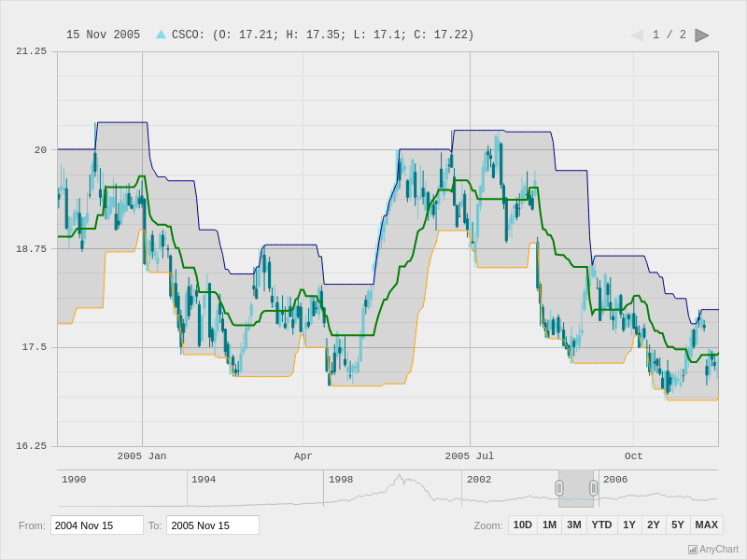The image size is (747, 560).
Task: Click the From: label
Action: pos(32,525)
